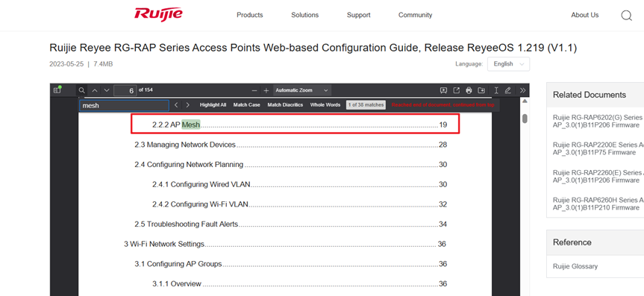This screenshot has height=296, width=644.
Task: Enable the Whole Words option
Action: (x=325, y=105)
